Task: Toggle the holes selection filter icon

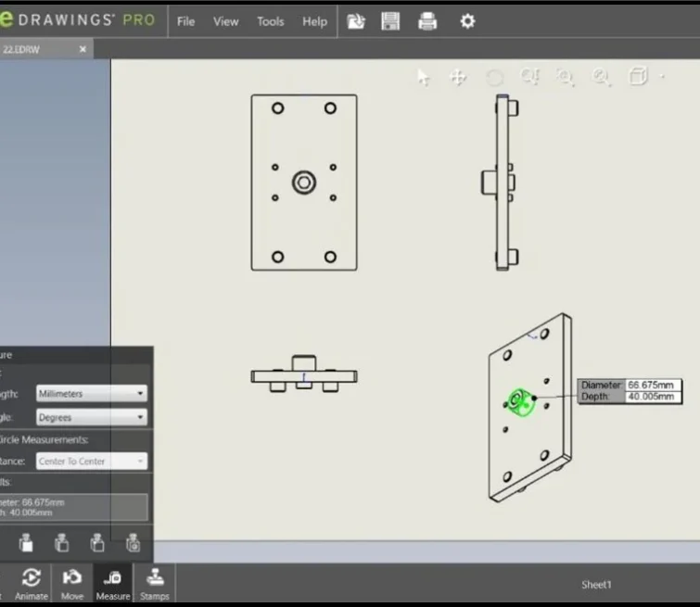Action: pyautogui.click(x=133, y=543)
